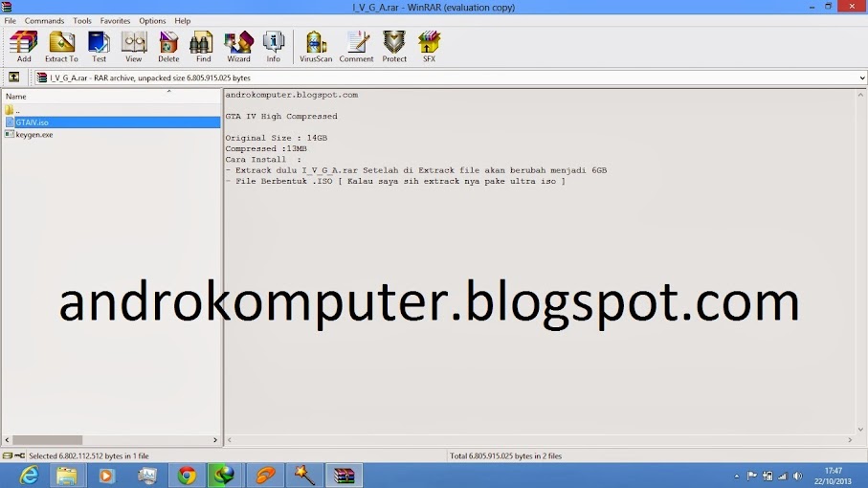Open File Explorer from taskbar
Screen dimensions: 868x488
(x=66, y=476)
